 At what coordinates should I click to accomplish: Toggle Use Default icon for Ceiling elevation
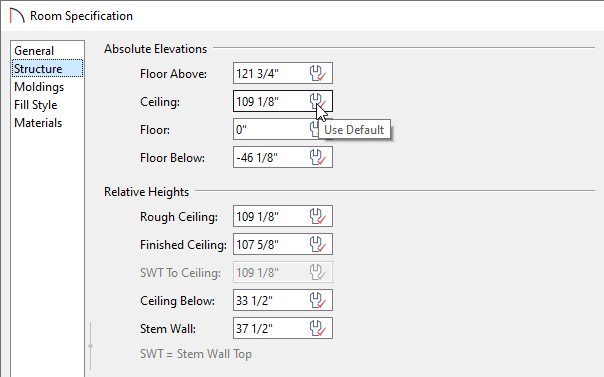(318, 101)
